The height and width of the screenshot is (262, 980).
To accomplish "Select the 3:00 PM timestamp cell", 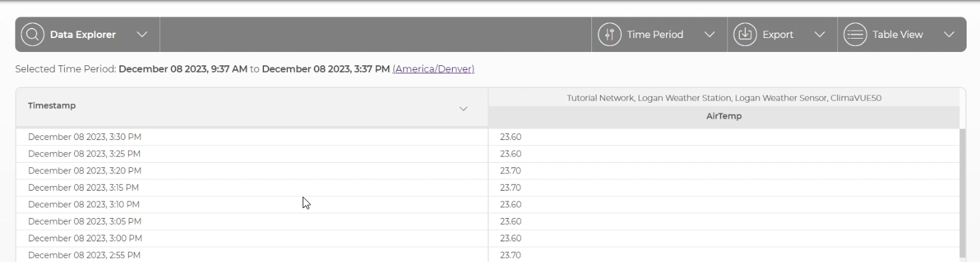I will click(x=252, y=238).
